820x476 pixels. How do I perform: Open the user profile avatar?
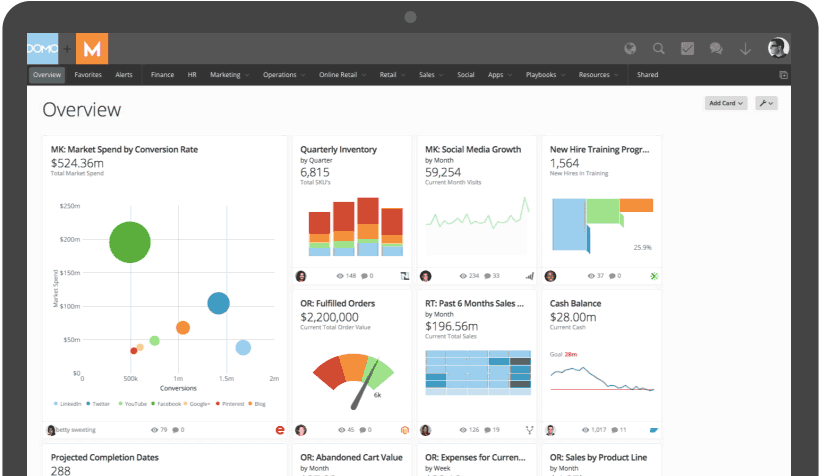[x=778, y=48]
